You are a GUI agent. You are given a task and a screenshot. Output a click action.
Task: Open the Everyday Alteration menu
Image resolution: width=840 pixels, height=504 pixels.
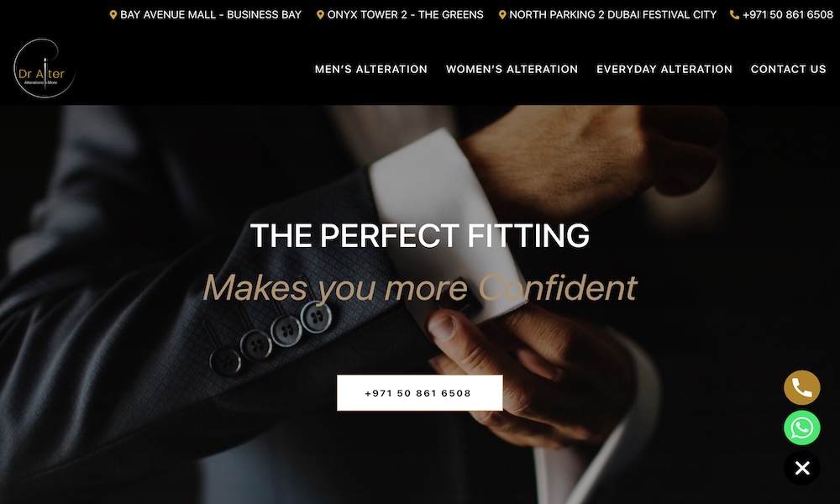tap(664, 69)
